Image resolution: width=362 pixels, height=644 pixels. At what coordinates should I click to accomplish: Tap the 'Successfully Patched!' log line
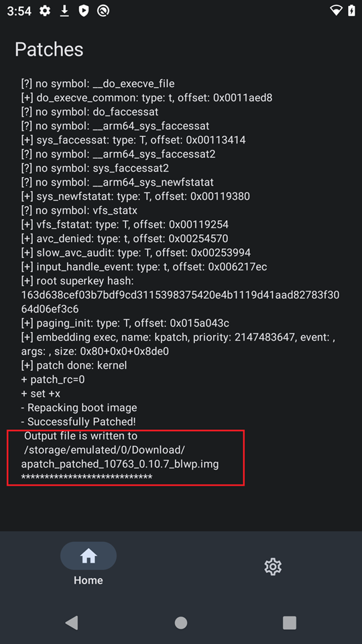(78, 421)
